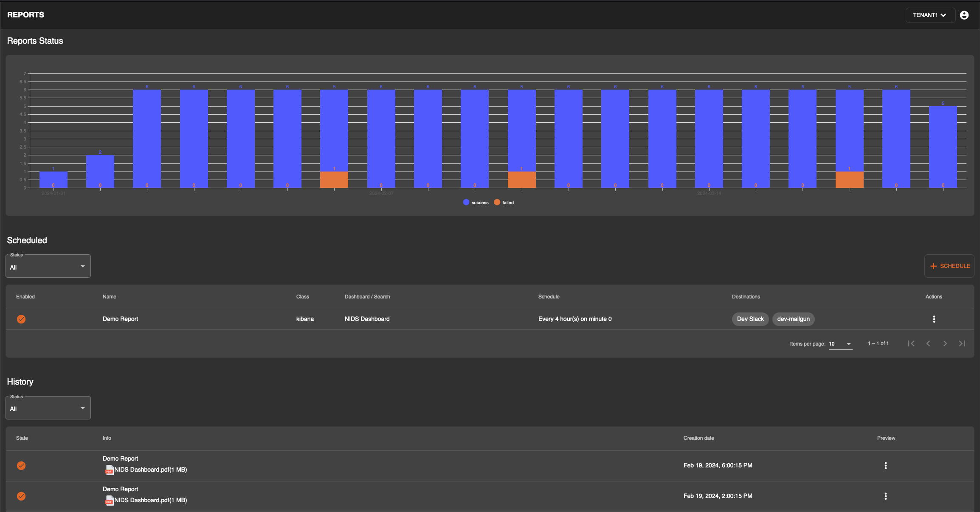Go to last page of scheduled table
Viewport: 980px width, 512px height.
(962, 343)
